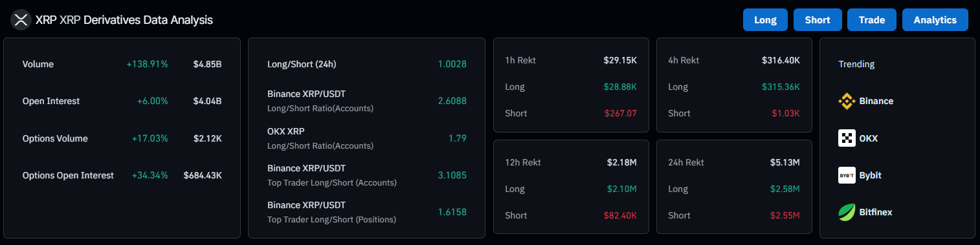Select Top Trader Long/Short (Positions) row
980x245 pixels.
(x=367, y=212)
